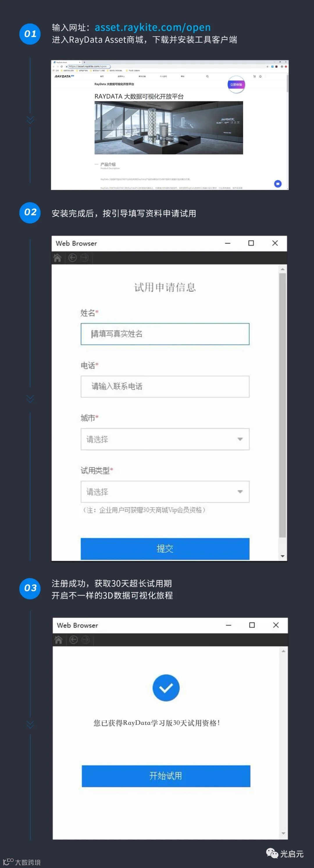This screenshot has width=314, height=868.
Task: Click the back arrow in the trial form browser
Action: [x=72, y=258]
